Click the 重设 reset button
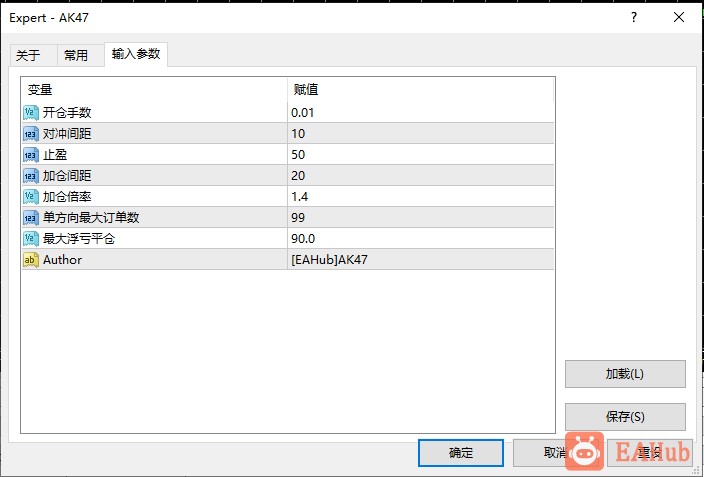704x477 pixels. (650, 453)
